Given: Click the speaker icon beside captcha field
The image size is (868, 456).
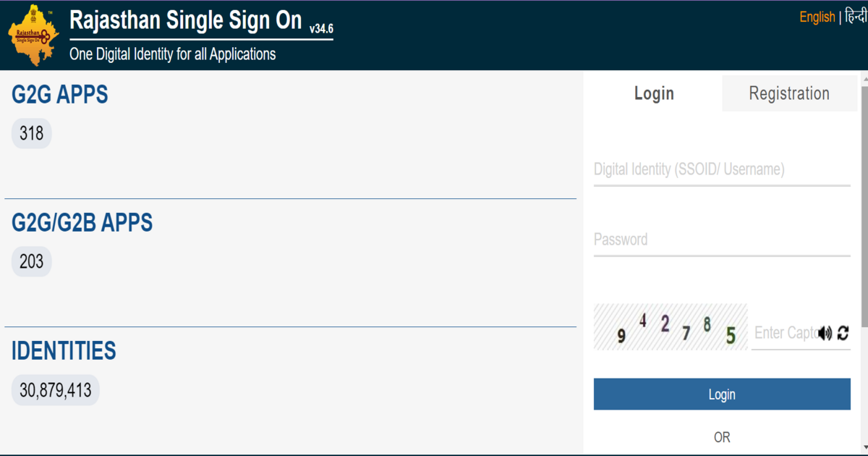Looking at the screenshot, I should point(825,332).
